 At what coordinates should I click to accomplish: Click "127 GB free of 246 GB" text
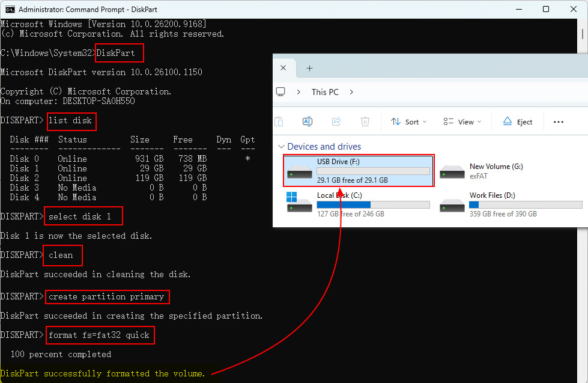[x=351, y=214]
